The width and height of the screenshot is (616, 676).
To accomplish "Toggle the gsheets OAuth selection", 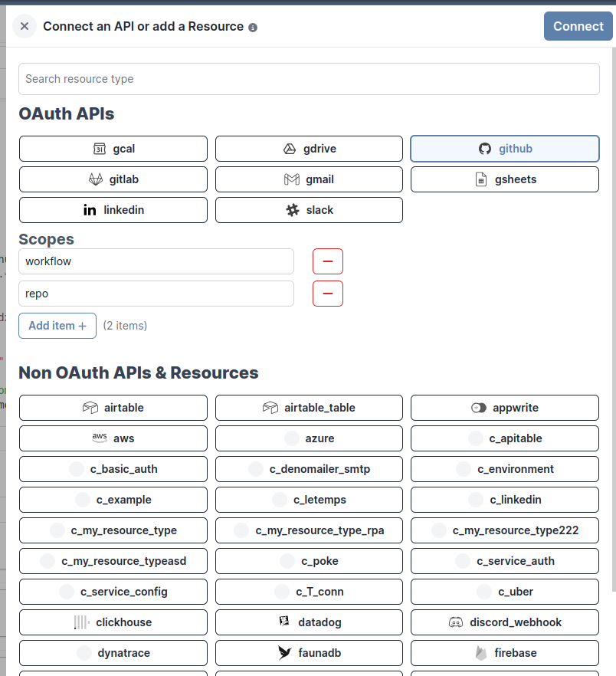I will 504,179.
